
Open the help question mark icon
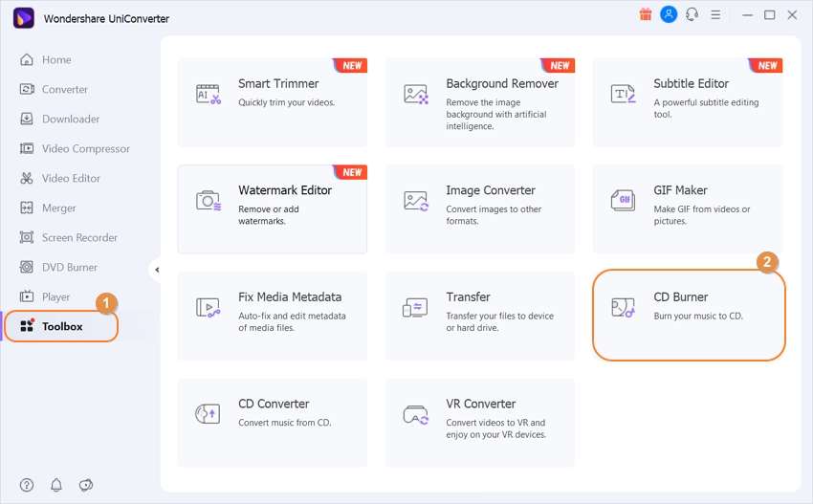[27, 485]
